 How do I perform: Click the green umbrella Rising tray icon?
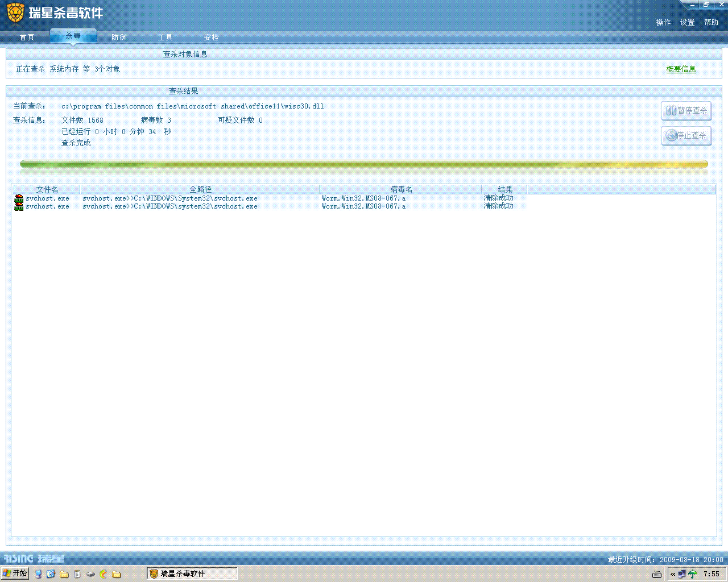point(692,574)
